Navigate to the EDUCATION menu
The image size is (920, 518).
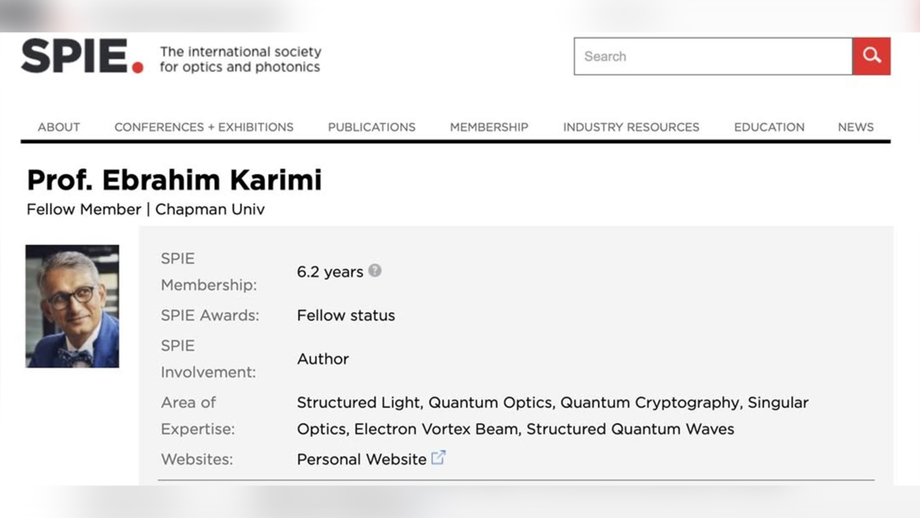point(769,127)
